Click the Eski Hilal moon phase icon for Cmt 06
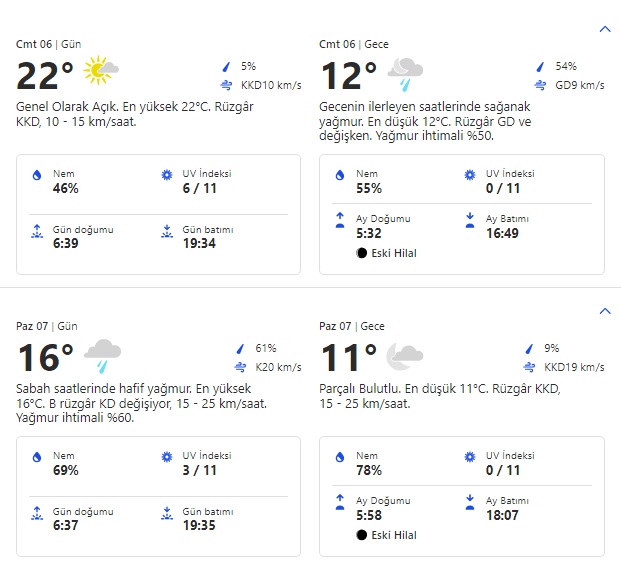The image size is (621, 569). (x=361, y=253)
